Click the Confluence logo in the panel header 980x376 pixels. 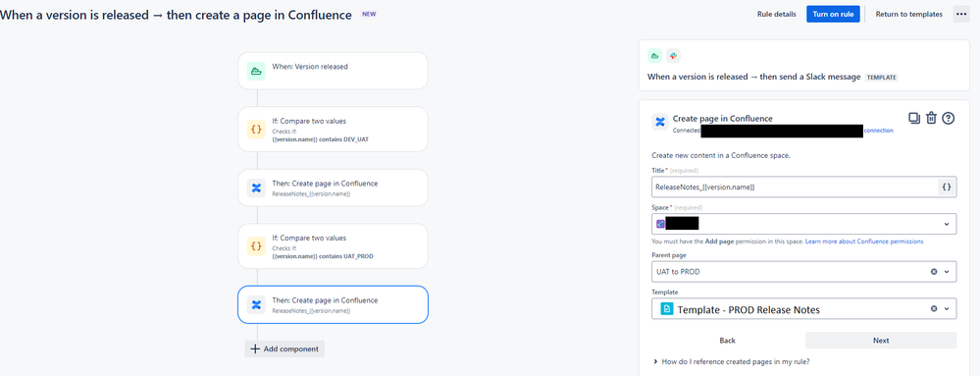[660, 122]
